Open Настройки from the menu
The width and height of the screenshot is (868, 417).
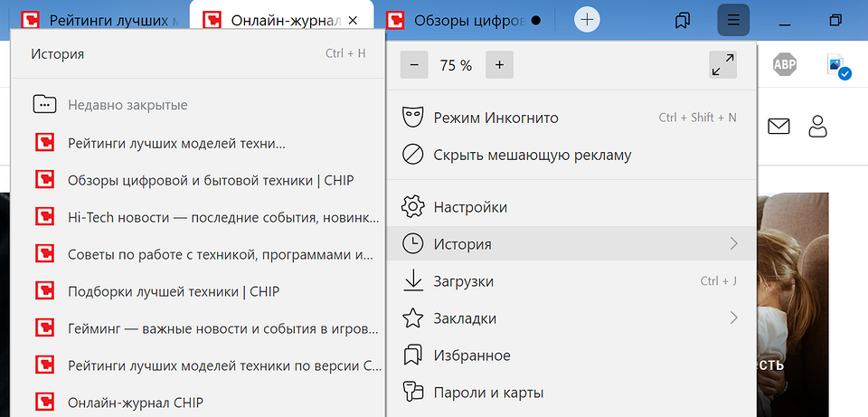pos(470,207)
